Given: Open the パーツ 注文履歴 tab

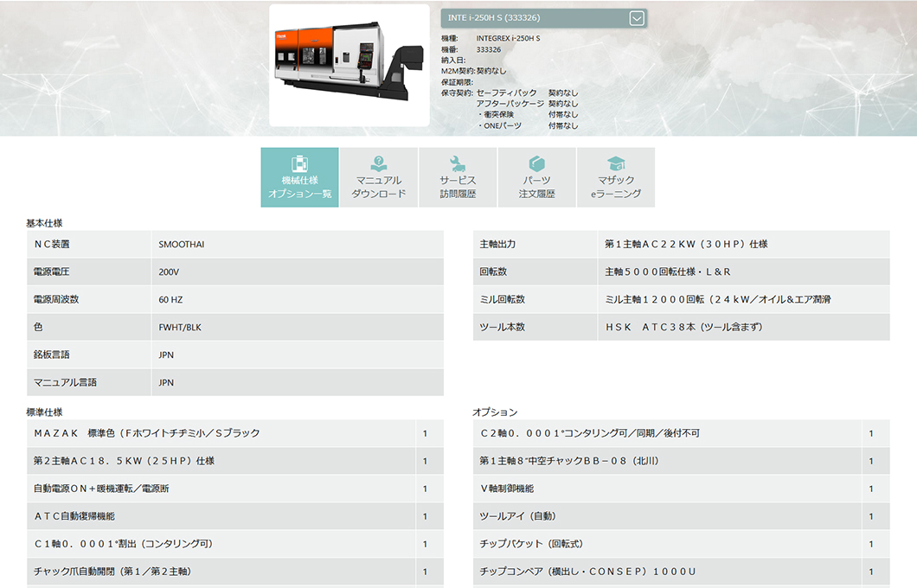Looking at the screenshot, I should coord(537,177).
